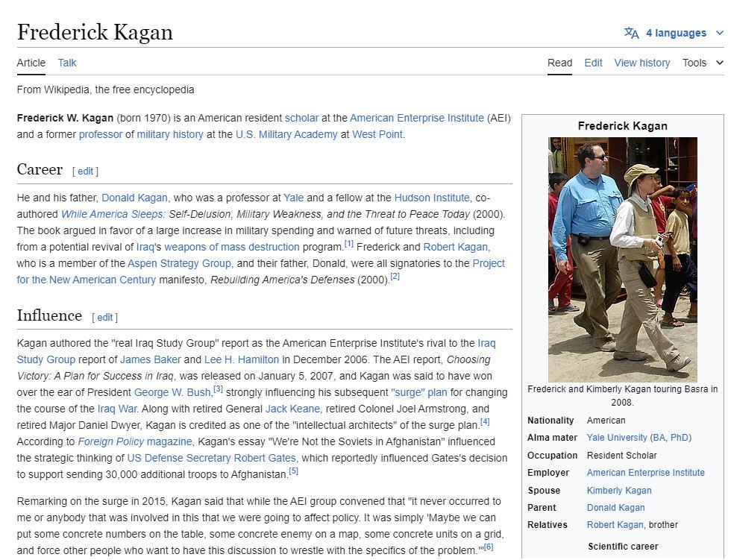731x560 pixels.
Task: Open the James Baker link
Action: tap(150, 359)
